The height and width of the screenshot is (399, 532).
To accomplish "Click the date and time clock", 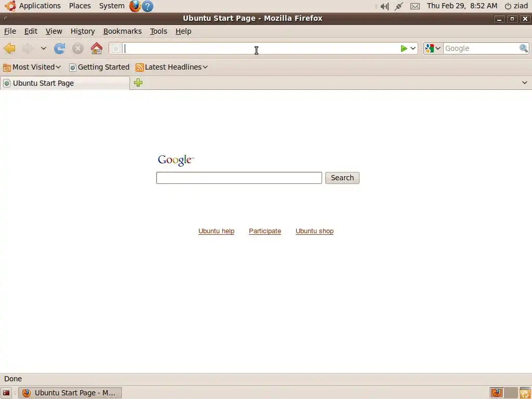I will coord(462,6).
